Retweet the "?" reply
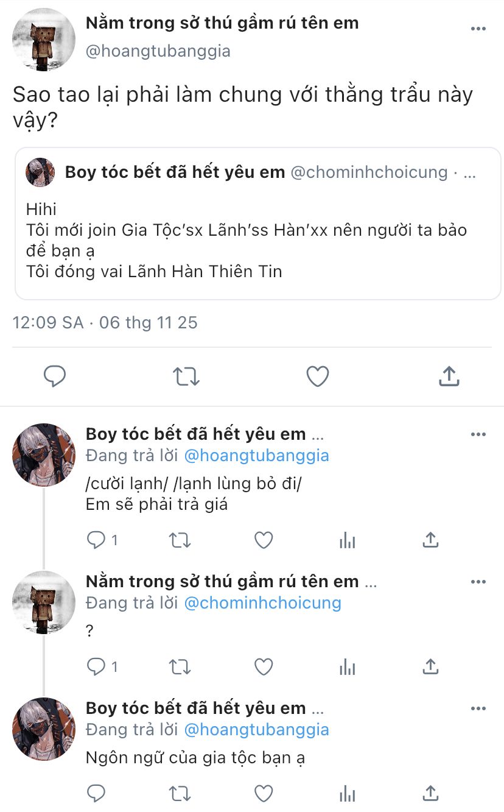 180,667
